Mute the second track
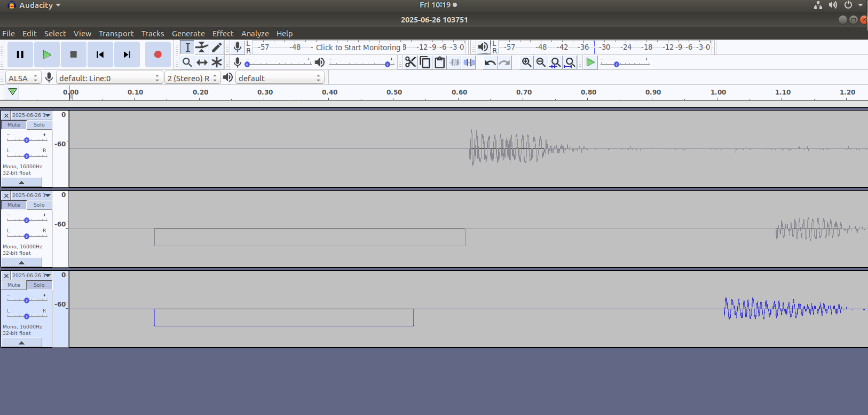 click(x=14, y=205)
